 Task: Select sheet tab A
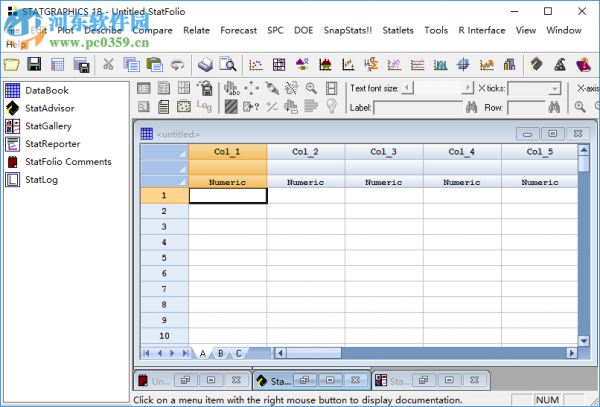pos(203,353)
